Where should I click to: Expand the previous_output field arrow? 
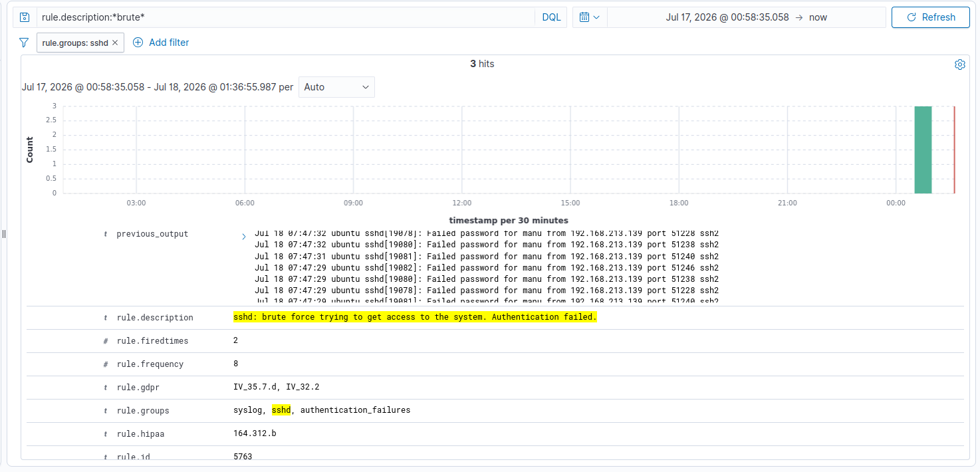click(243, 237)
